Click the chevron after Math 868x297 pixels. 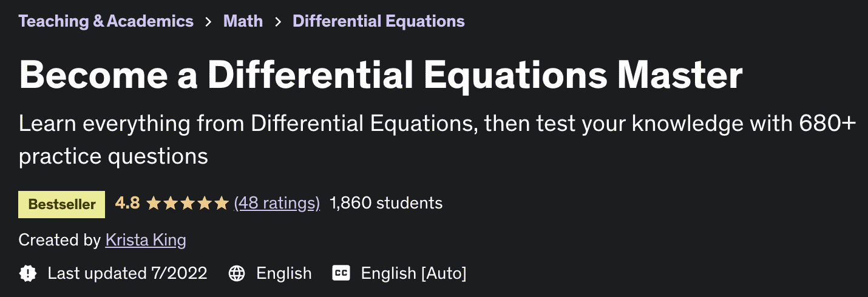278,22
